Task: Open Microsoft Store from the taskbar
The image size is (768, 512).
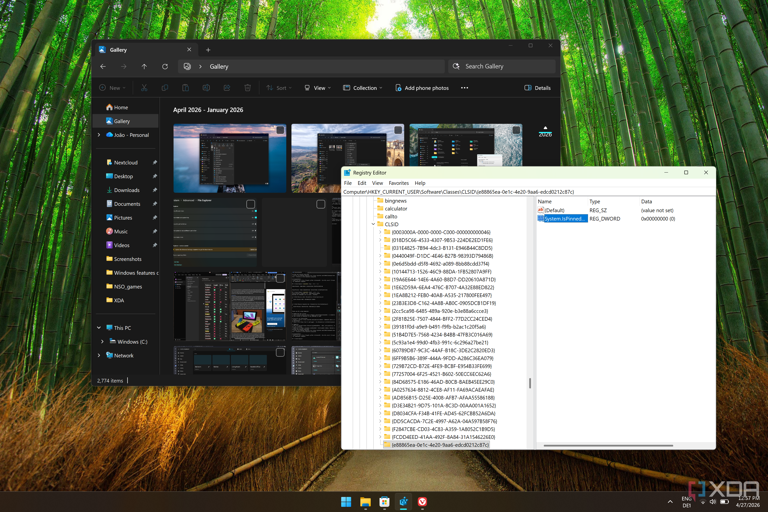Action: (x=384, y=502)
